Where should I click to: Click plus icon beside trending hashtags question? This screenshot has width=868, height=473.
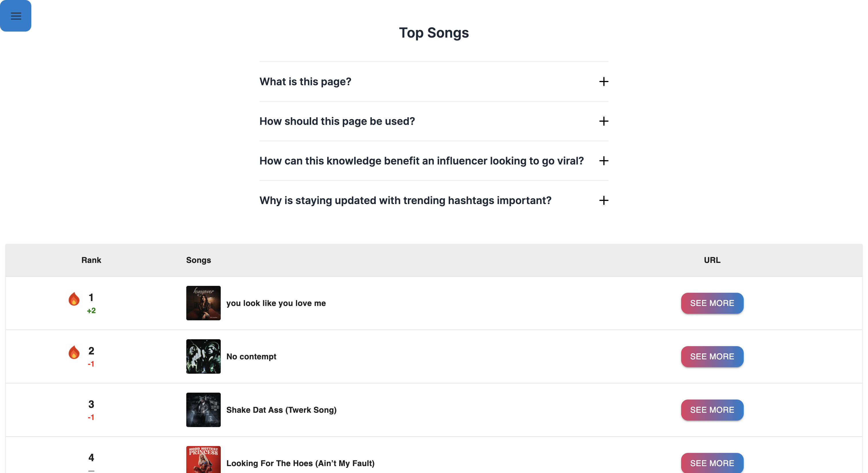click(x=603, y=200)
